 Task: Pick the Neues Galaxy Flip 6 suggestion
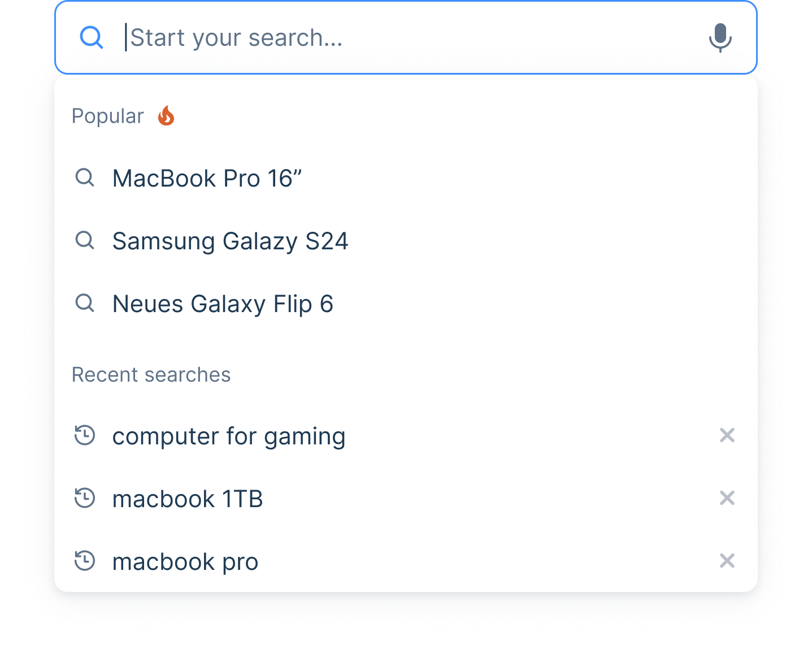pos(223,304)
